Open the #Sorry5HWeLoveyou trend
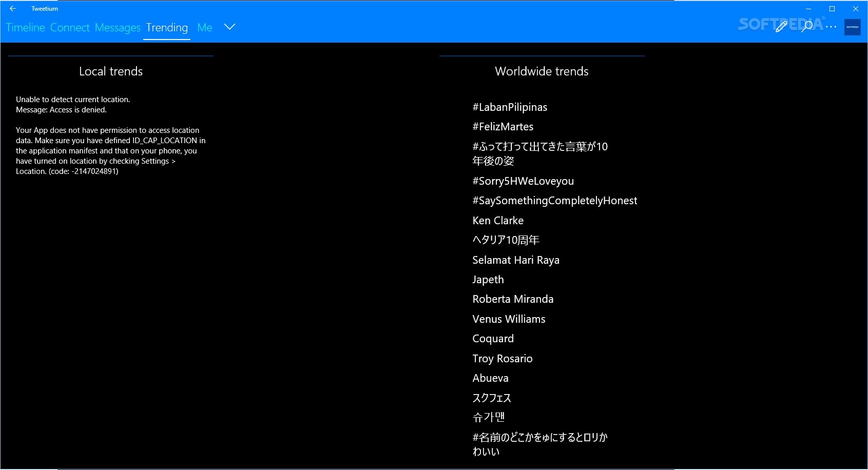Screen dimensions: 868x470 (523, 181)
